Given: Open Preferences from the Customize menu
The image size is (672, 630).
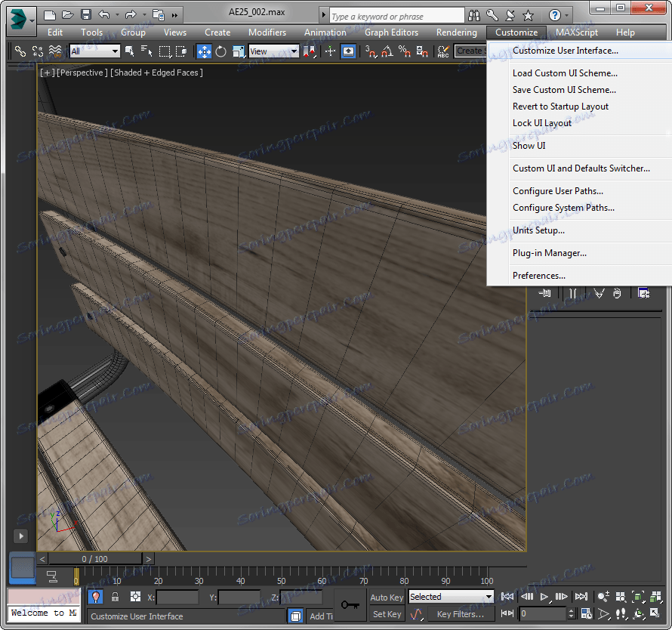Looking at the screenshot, I should point(538,276).
